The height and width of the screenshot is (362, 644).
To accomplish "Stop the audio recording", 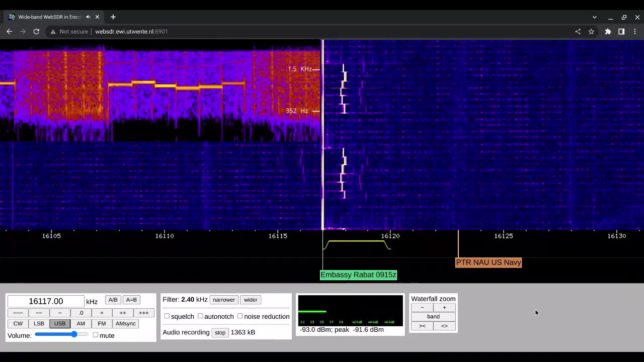I will point(220,332).
